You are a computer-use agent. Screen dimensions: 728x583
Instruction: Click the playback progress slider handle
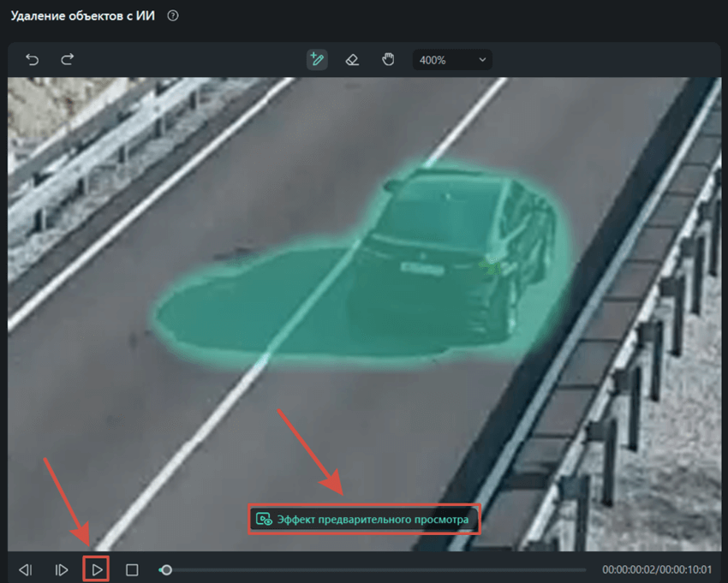coord(166,568)
